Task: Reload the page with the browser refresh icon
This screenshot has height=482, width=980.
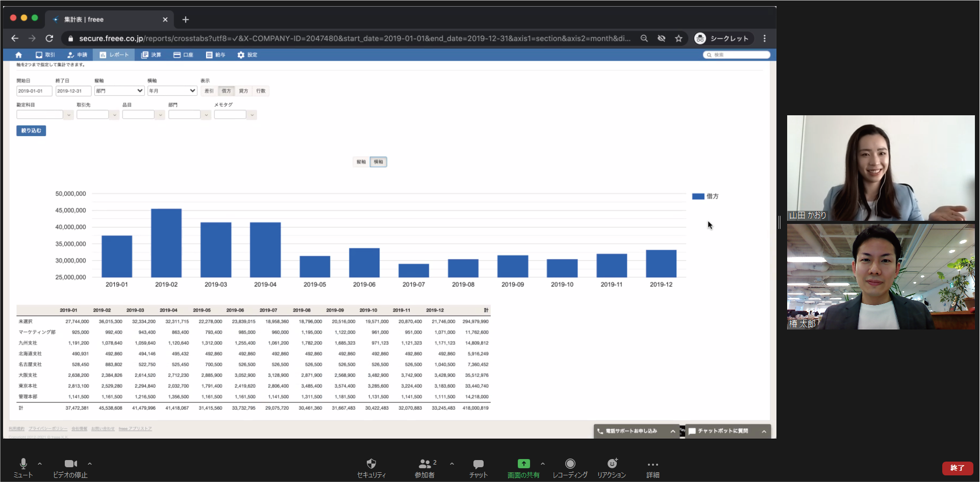Action: point(49,38)
